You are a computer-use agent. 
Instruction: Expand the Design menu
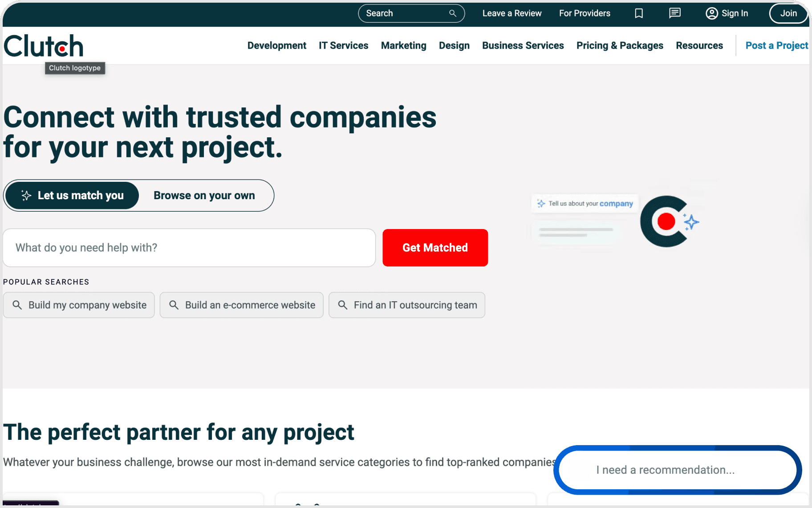tap(454, 45)
